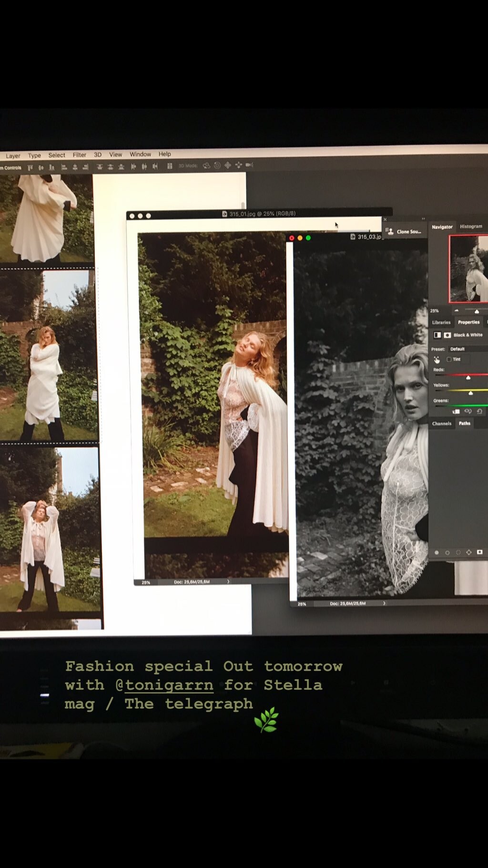Click the 315_03.jp window title
Screen dimensions: 488x868
click(x=369, y=237)
